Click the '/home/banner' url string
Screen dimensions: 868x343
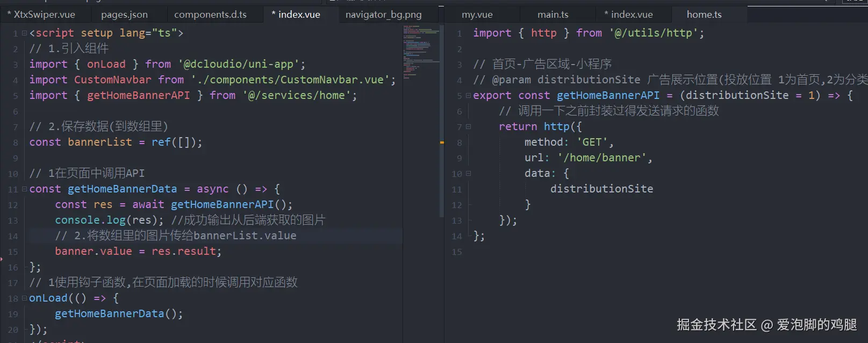[x=602, y=158]
